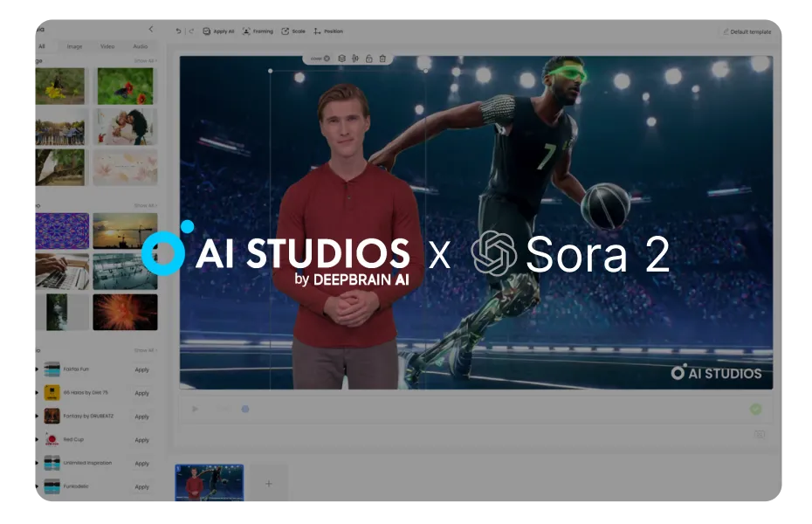Image resolution: width=812 pixels, height=524 pixels.
Task: Preview the Red Cup audio track
Action: [x=38, y=439]
